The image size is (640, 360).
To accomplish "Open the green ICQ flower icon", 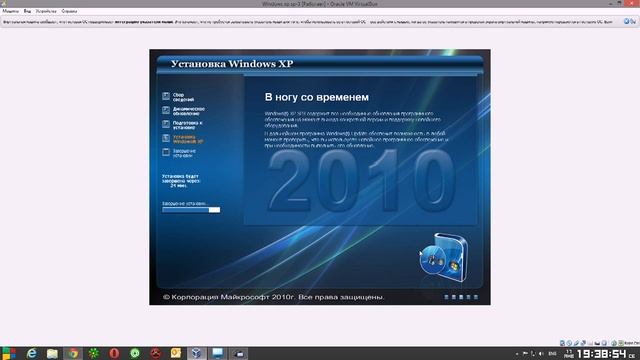I will pos(93,353).
